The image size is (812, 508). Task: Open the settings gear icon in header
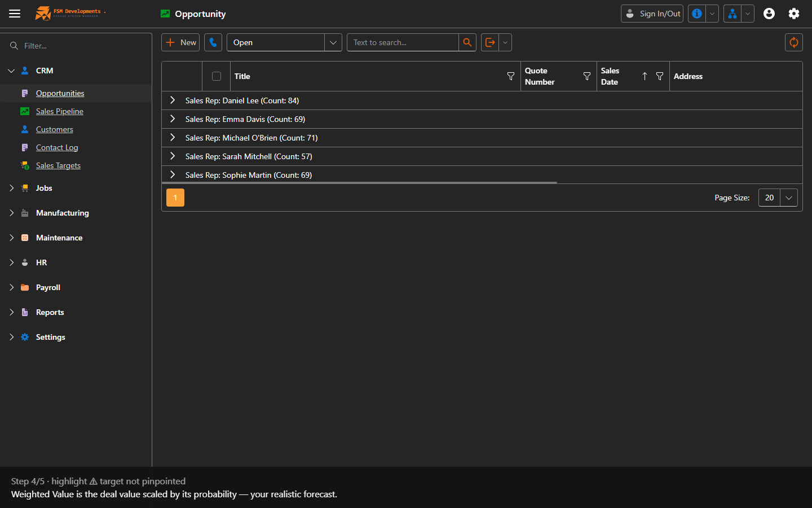click(794, 14)
